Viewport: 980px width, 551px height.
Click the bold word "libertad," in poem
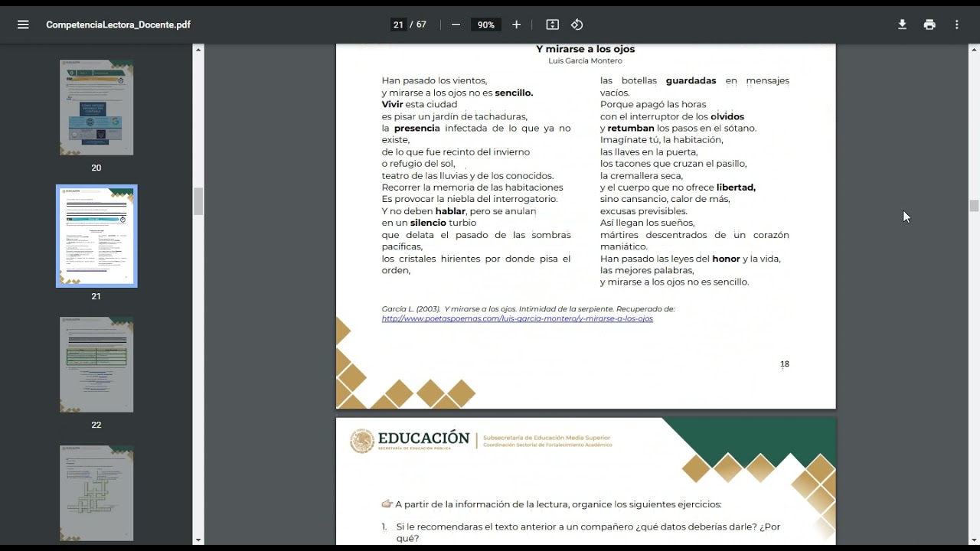(736, 187)
